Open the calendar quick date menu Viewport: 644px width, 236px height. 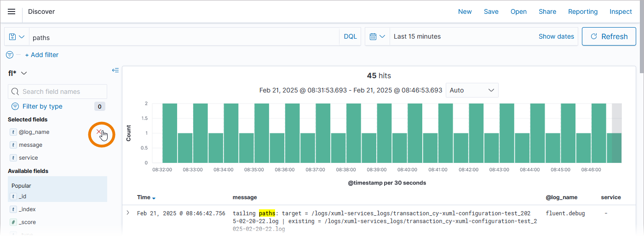[x=377, y=36]
